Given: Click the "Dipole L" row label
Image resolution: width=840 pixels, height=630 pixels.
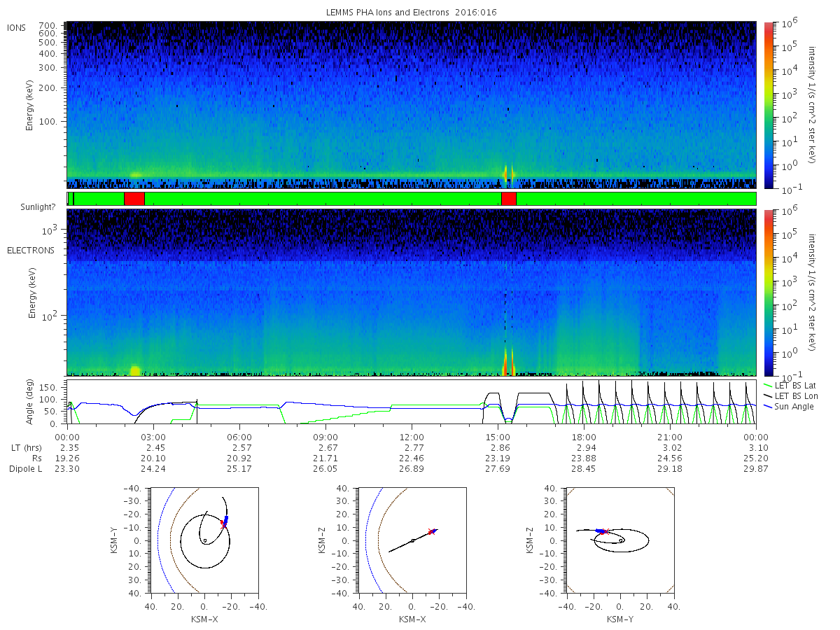Looking at the screenshot, I should (25, 469).
